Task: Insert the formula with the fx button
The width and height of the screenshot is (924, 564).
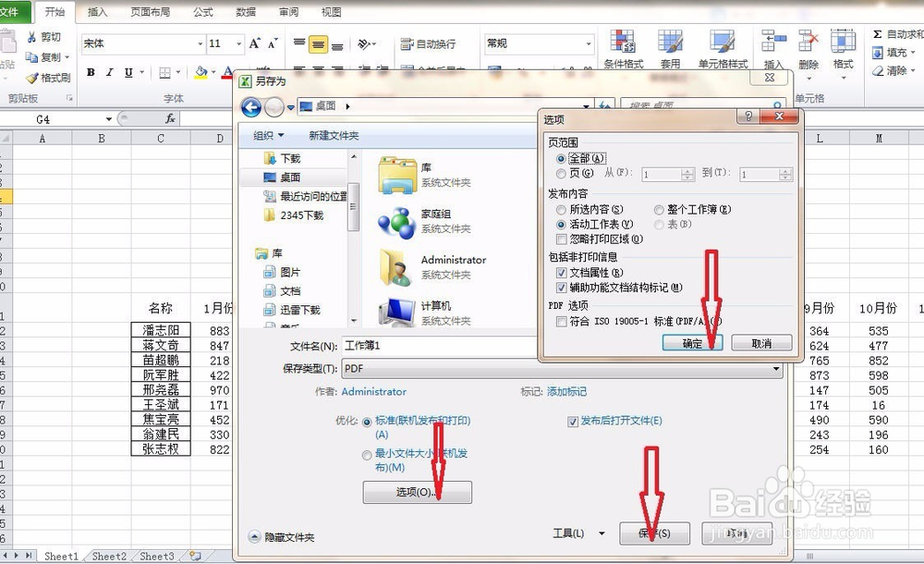Action: pyautogui.click(x=172, y=118)
